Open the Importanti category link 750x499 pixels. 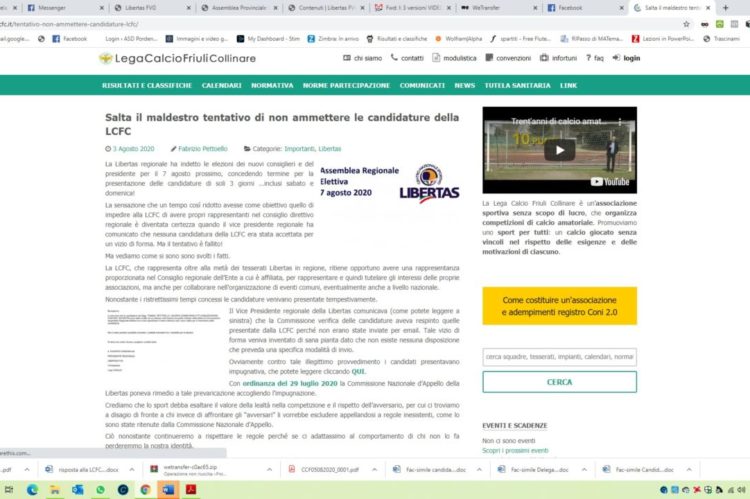[299, 149]
